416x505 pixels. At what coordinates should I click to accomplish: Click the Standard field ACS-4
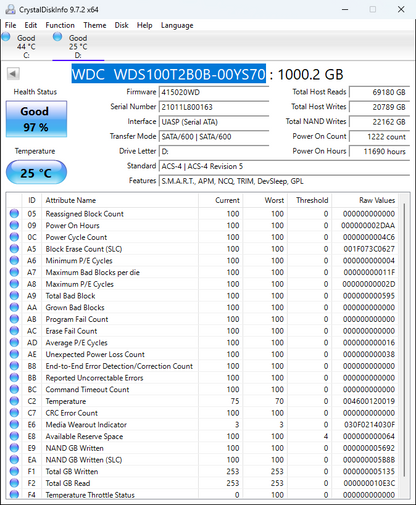[x=284, y=166]
